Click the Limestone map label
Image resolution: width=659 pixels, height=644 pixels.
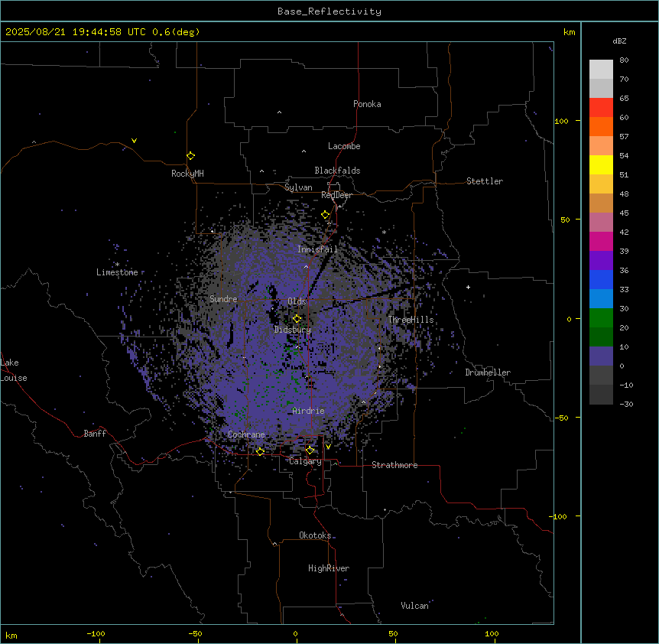coord(117,272)
